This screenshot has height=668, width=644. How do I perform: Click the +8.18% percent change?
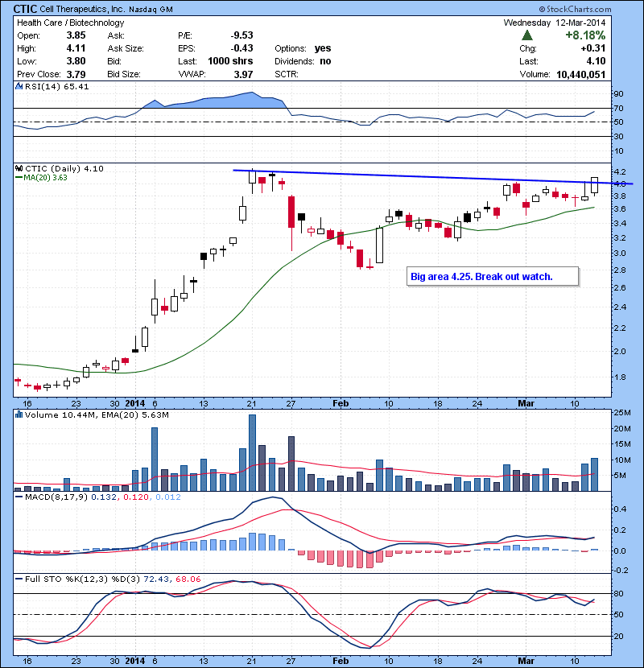(x=585, y=35)
